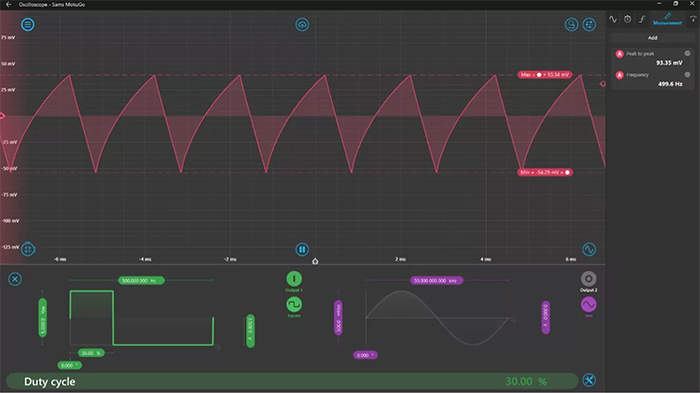Change the Square waveform type
The image size is (700, 393).
point(294,305)
